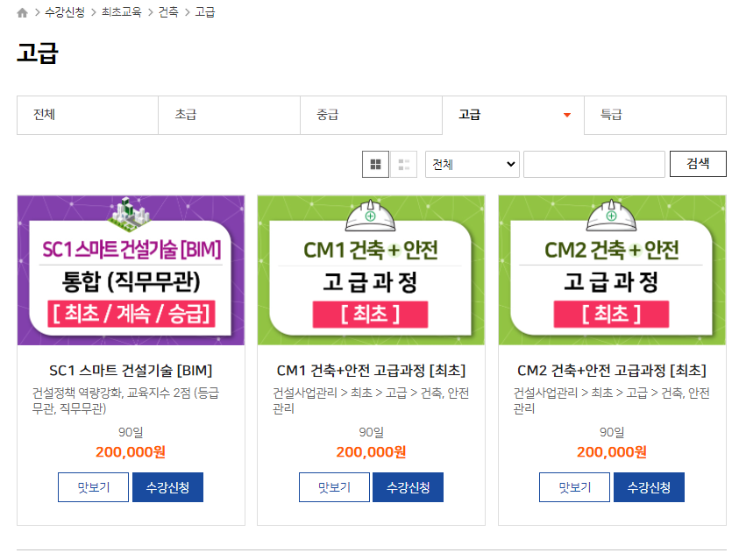Register for the CM1 course via 수강신청
This screenshot has height=560, width=739.
(408, 487)
